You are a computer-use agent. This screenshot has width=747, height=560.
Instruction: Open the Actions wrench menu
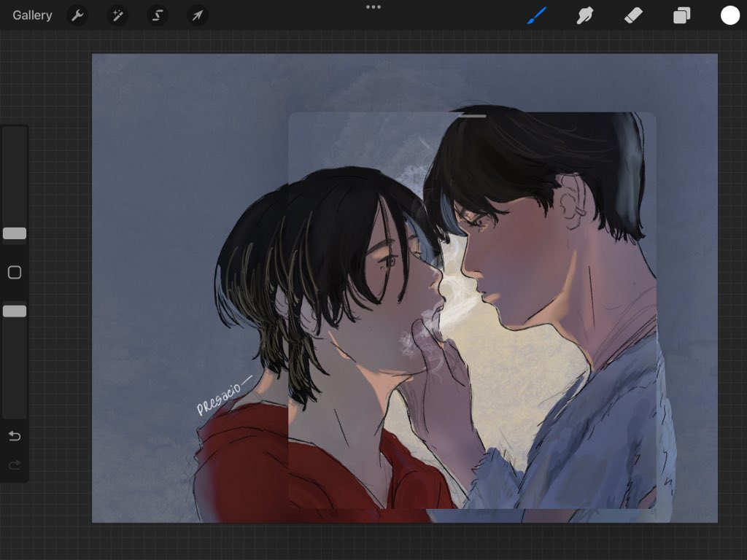click(x=77, y=15)
